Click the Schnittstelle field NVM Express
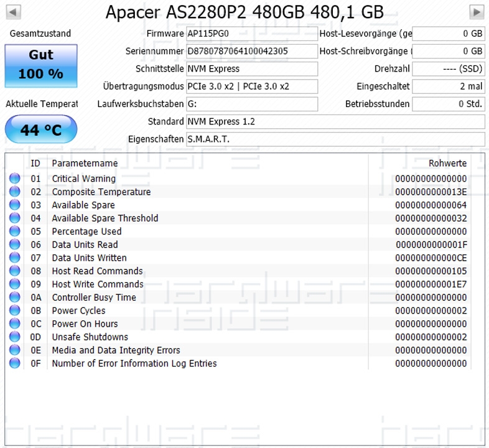This screenshot has height=448, width=489. pyautogui.click(x=252, y=68)
